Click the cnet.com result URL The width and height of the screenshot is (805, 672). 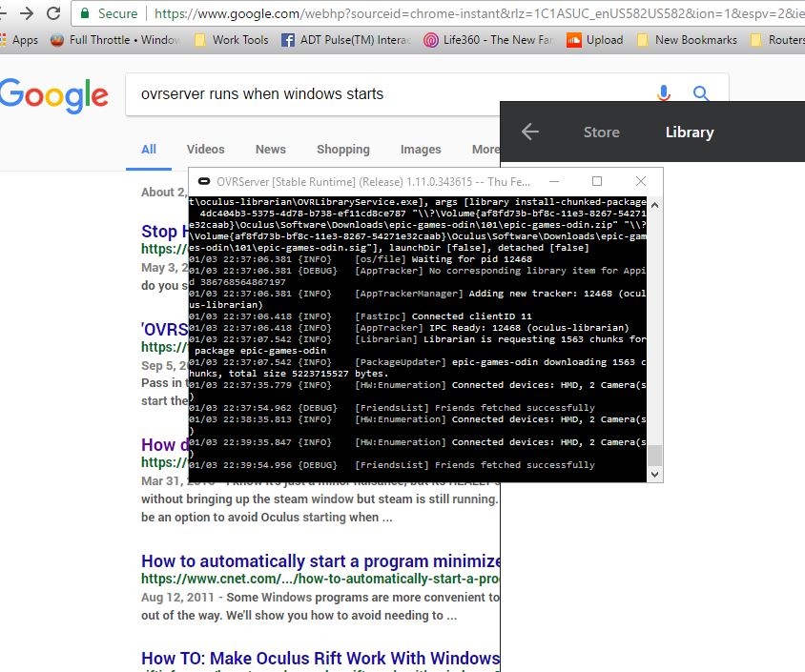(320, 579)
